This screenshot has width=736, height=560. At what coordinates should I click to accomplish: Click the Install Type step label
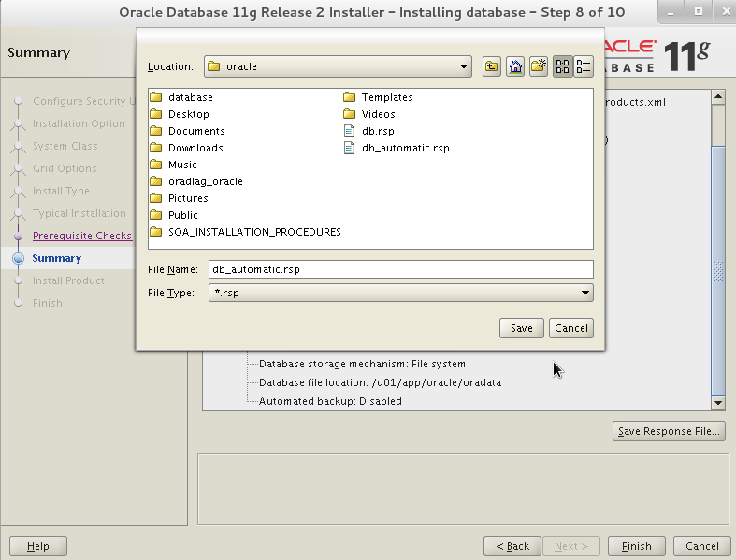point(61,191)
